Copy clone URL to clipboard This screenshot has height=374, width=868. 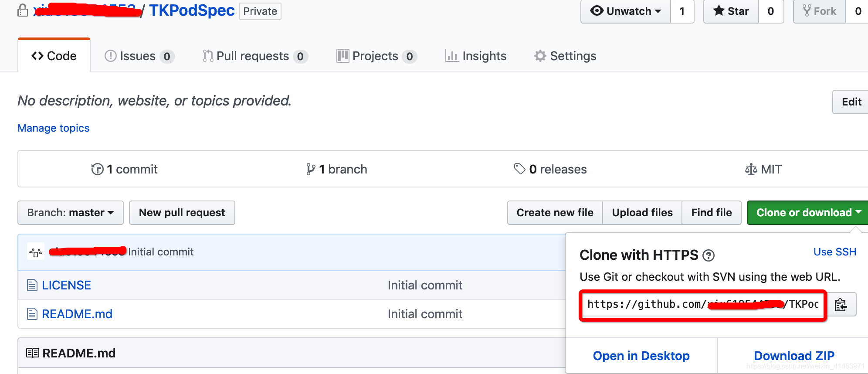(x=841, y=304)
